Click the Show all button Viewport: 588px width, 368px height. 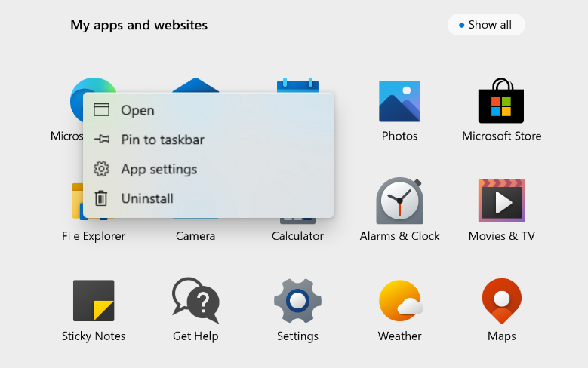click(485, 25)
